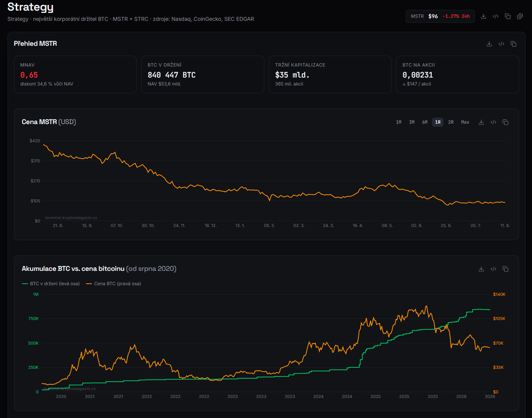
Task: Download the whole Strategy page export
Action: pyautogui.click(x=484, y=16)
